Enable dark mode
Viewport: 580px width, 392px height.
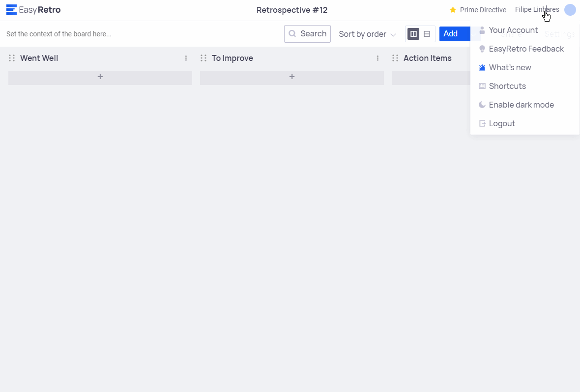521,105
